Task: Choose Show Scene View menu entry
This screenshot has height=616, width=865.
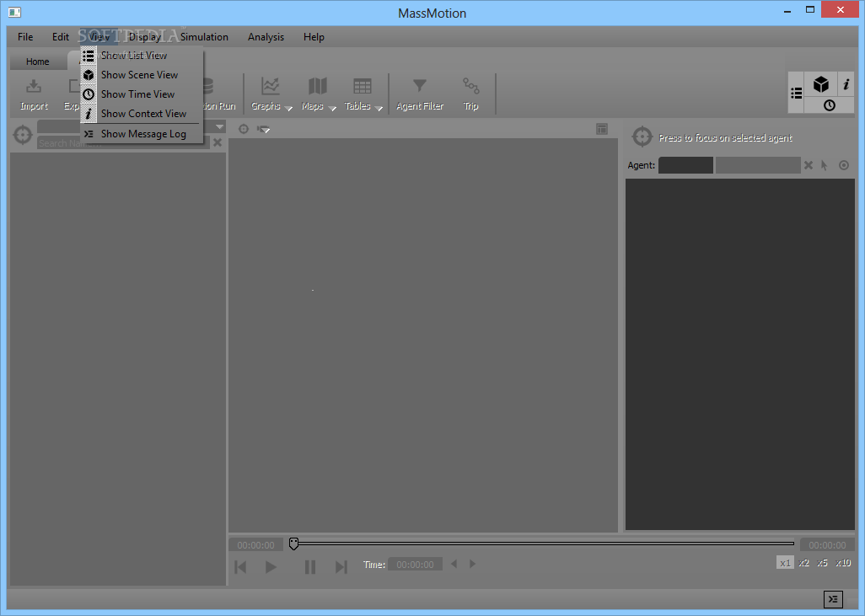Action: point(142,75)
